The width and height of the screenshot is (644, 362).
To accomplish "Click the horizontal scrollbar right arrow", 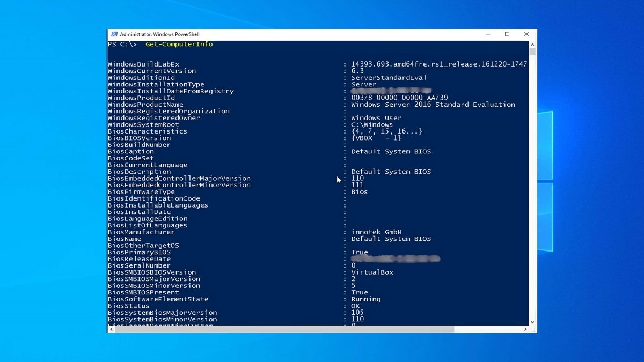I will tap(525, 329).
